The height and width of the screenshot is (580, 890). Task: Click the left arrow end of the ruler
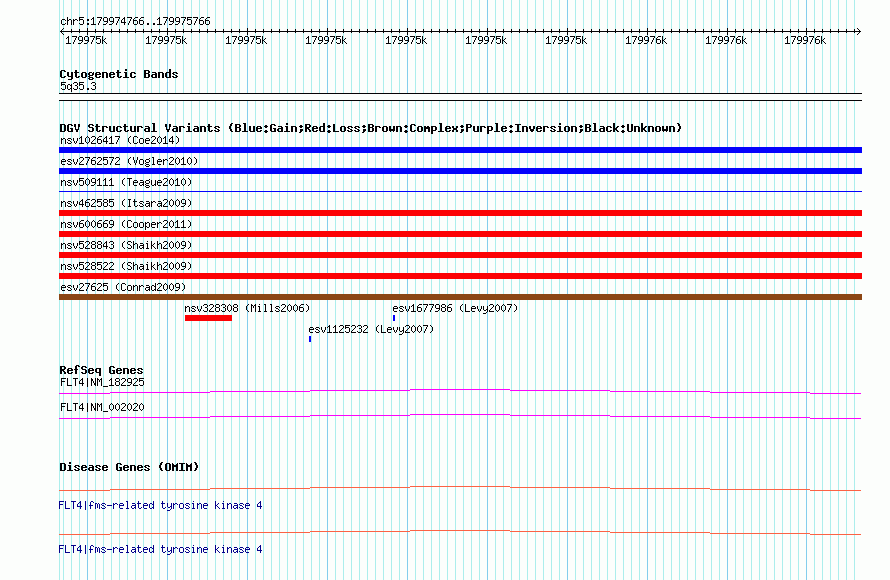coord(62,32)
